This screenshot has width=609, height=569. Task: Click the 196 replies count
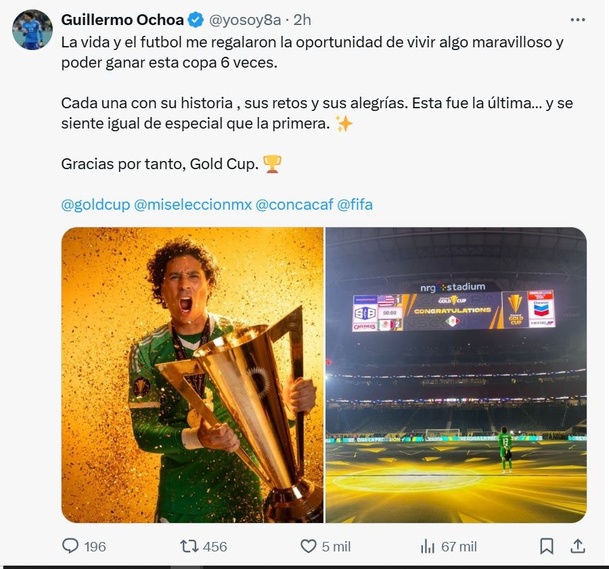[x=96, y=546]
